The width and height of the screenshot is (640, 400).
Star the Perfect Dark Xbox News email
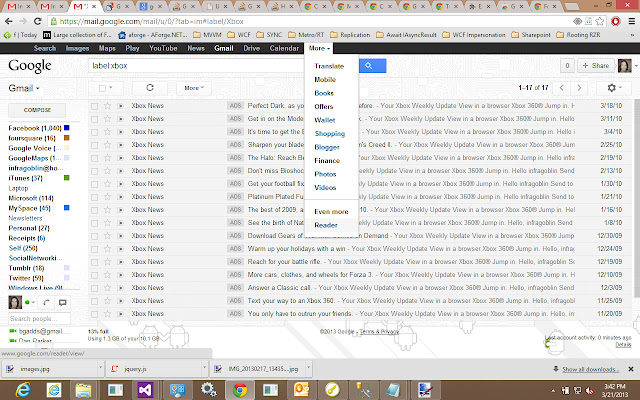pos(107,106)
